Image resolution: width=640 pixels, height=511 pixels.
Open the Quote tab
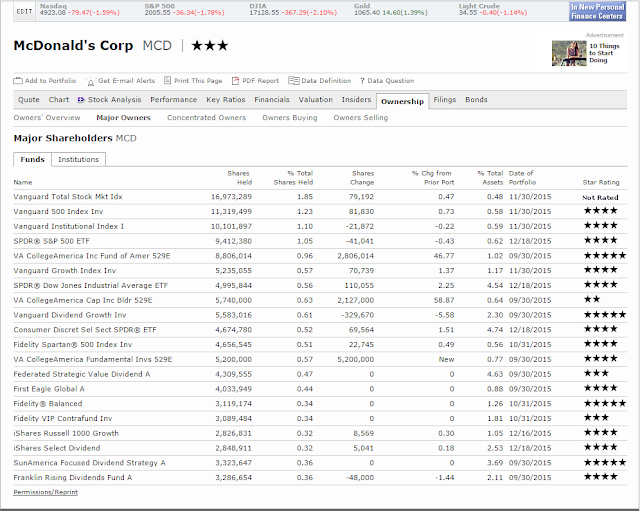click(x=29, y=100)
